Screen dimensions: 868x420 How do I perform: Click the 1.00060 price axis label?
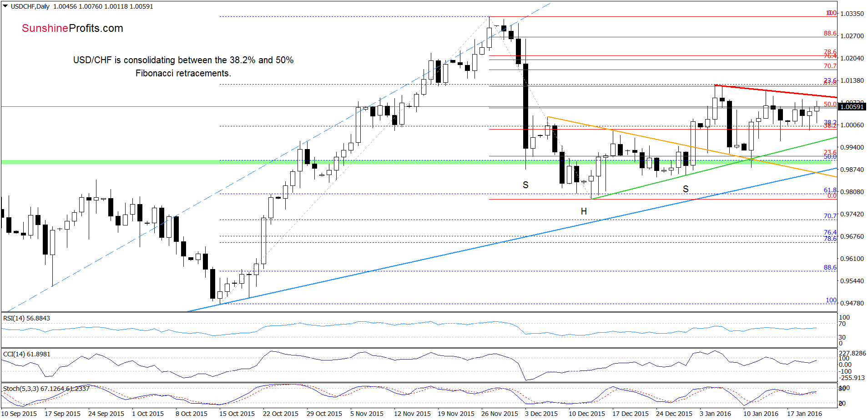point(852,125)
